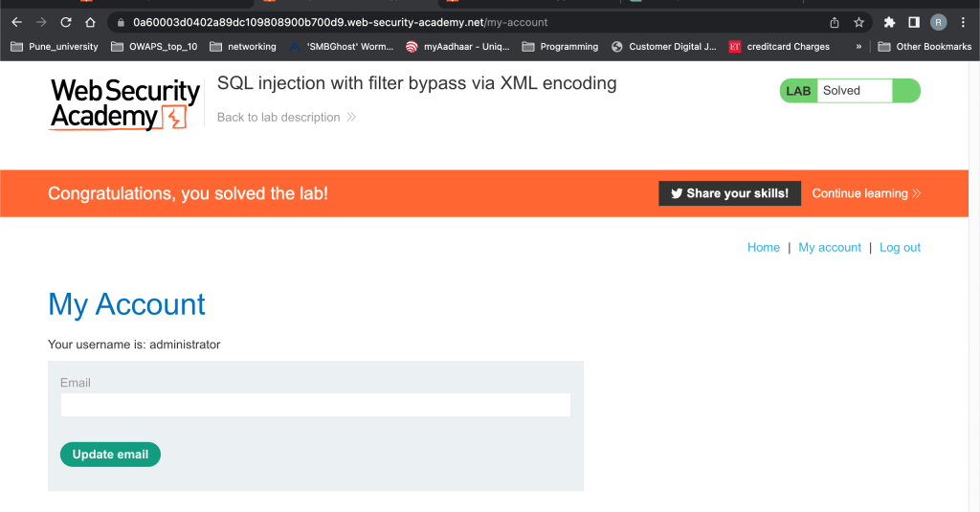Click the Email input field
The image size is (980, 512).
(315, 405)
